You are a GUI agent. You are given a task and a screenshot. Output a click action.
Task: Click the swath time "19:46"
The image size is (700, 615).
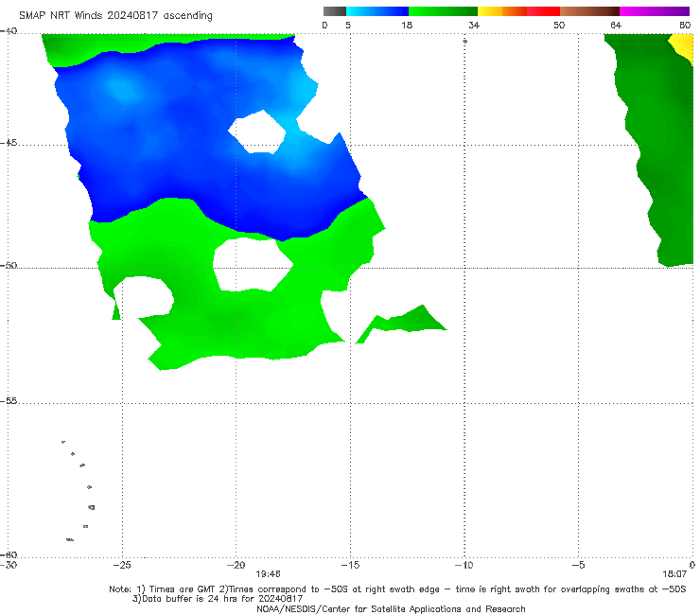point(268,574)
